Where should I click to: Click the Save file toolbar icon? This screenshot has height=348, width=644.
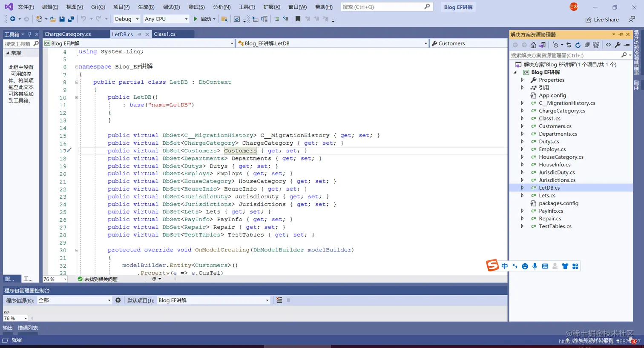click(x=62, y=19)
